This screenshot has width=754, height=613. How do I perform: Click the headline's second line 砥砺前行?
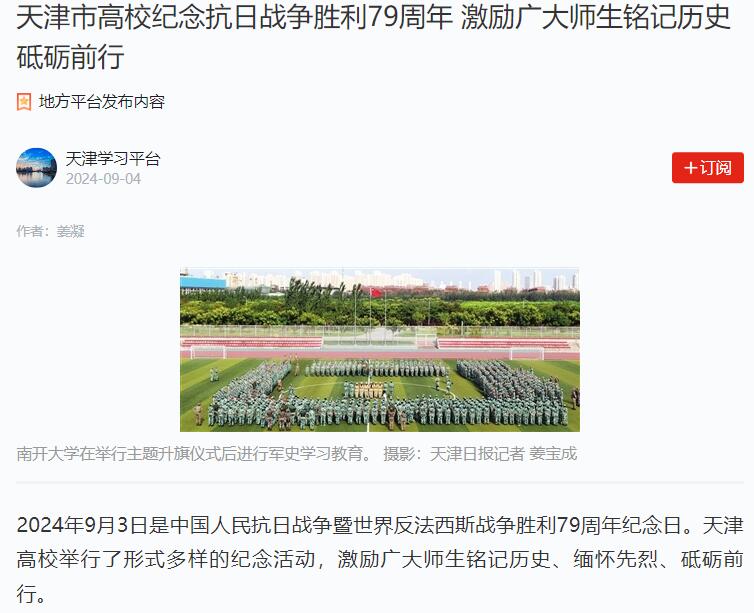click(x=71, y=57)
